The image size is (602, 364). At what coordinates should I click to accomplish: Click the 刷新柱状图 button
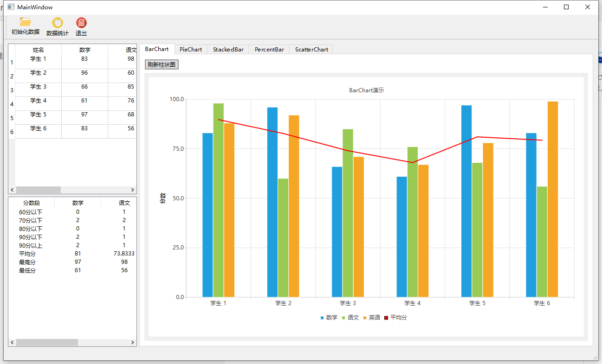tap(162, 64)
